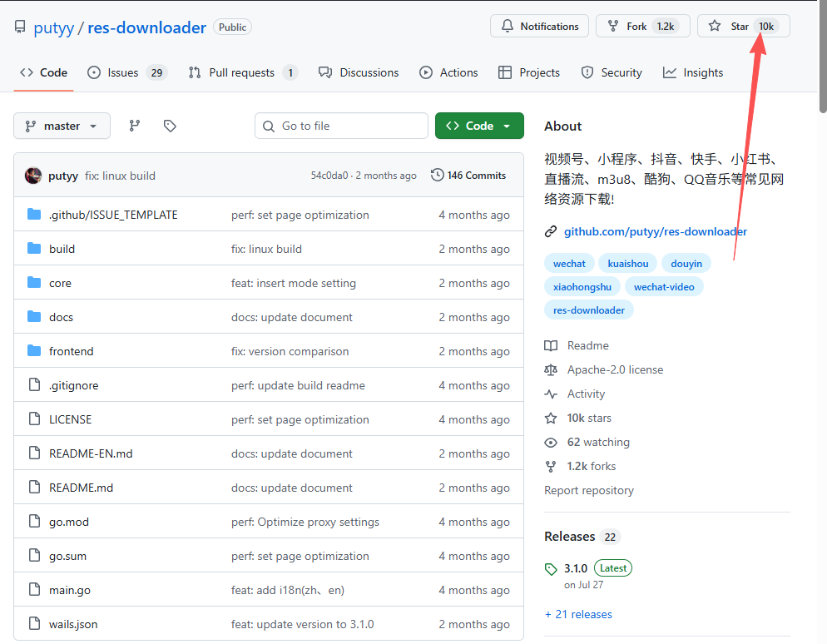
Task: Select the douyin topic tag
Action: click(686, 263)
